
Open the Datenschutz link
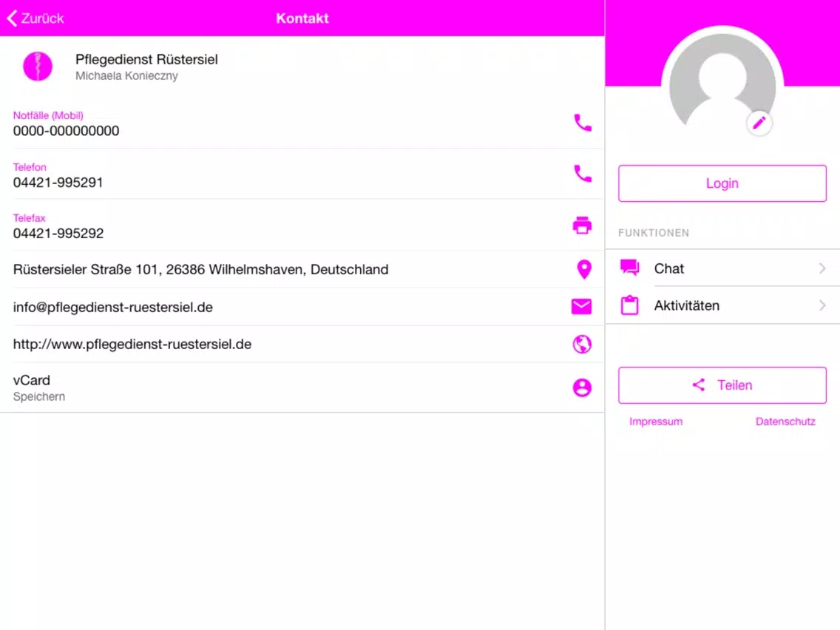785,421
